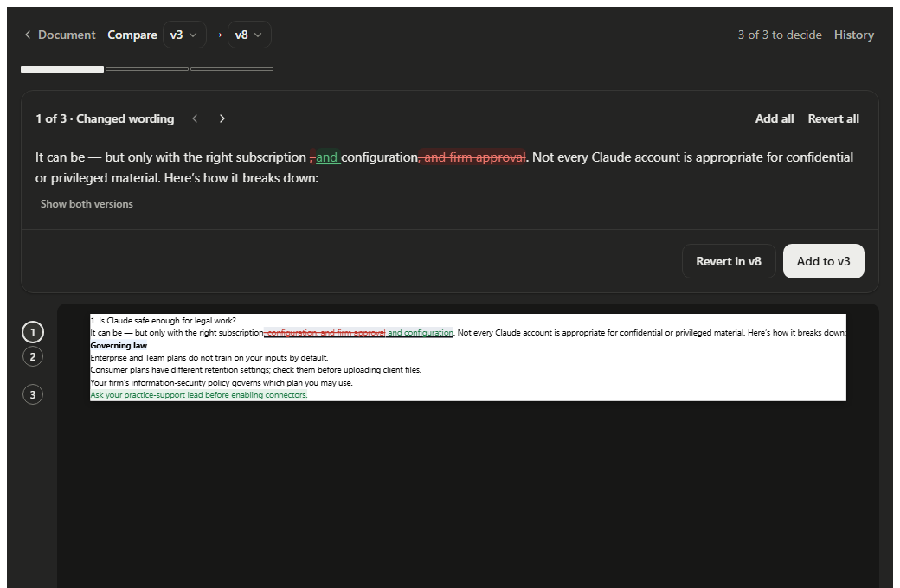Click Revert all changes

[833, 118]
